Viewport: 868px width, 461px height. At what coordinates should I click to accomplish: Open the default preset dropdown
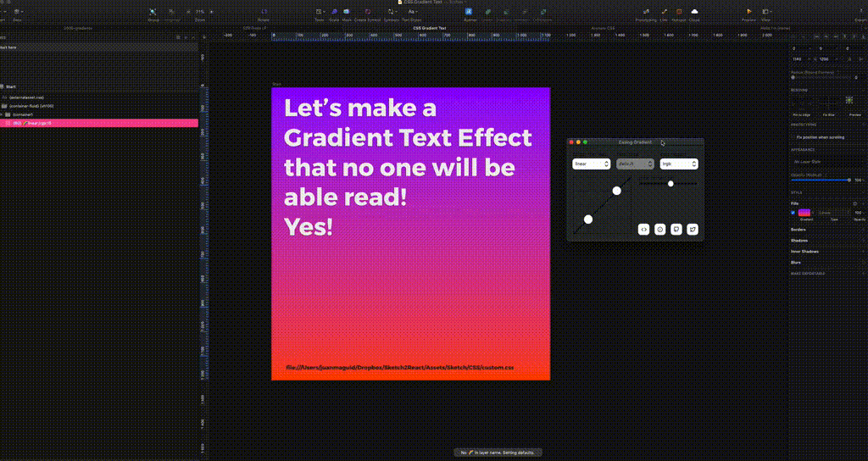tap(635, 164)
